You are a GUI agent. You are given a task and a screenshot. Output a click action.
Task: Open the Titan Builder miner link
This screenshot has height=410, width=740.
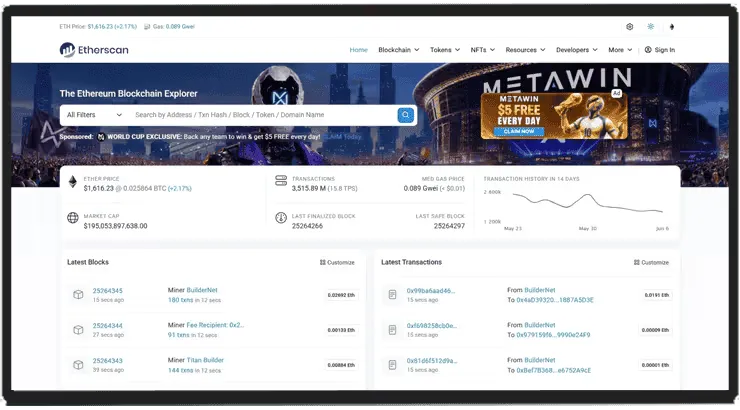click(205, 360)
